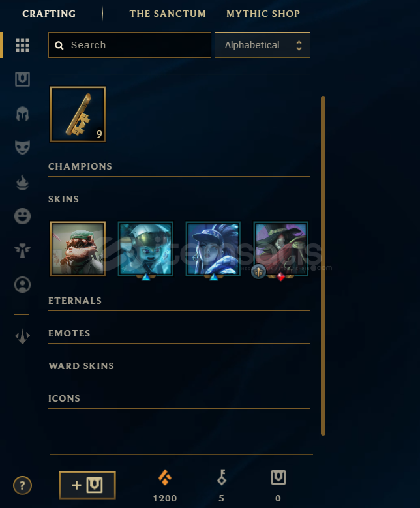Select the summoner icons filter
Image resolution: width=420 pixels, height=508 pixels.
click(x=22, y=285)
